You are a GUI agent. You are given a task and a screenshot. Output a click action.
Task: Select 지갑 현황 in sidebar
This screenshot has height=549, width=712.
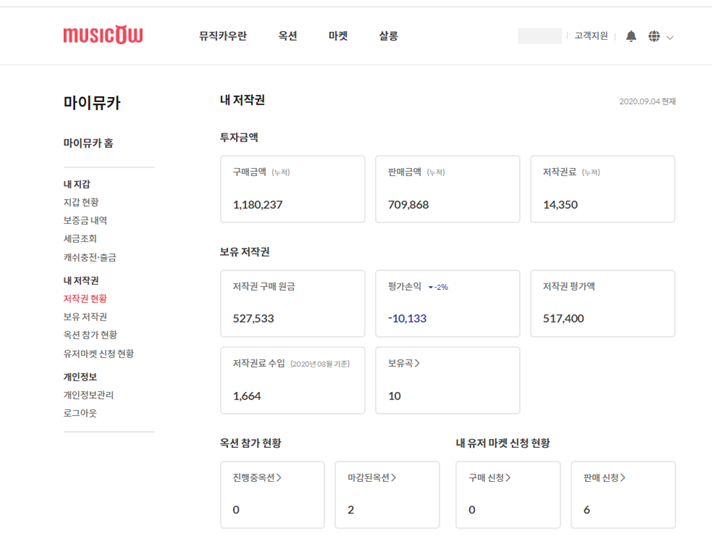pos(81,202)
